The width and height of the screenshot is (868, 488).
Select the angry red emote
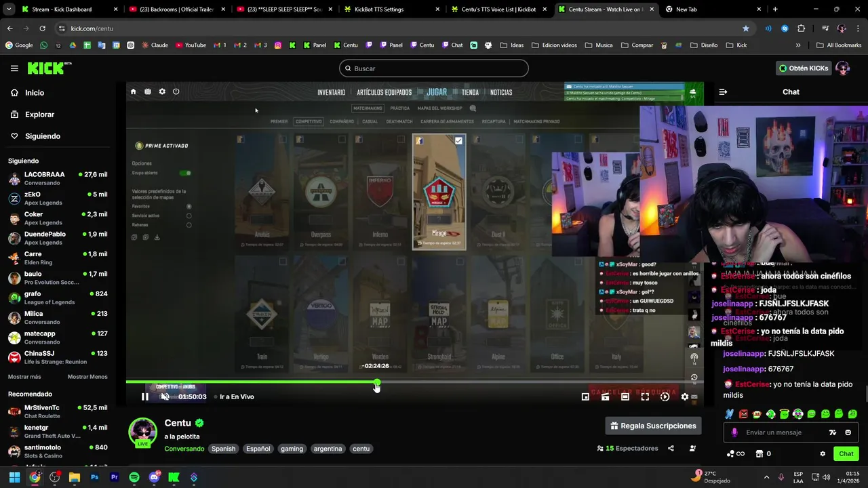(743, 413)
